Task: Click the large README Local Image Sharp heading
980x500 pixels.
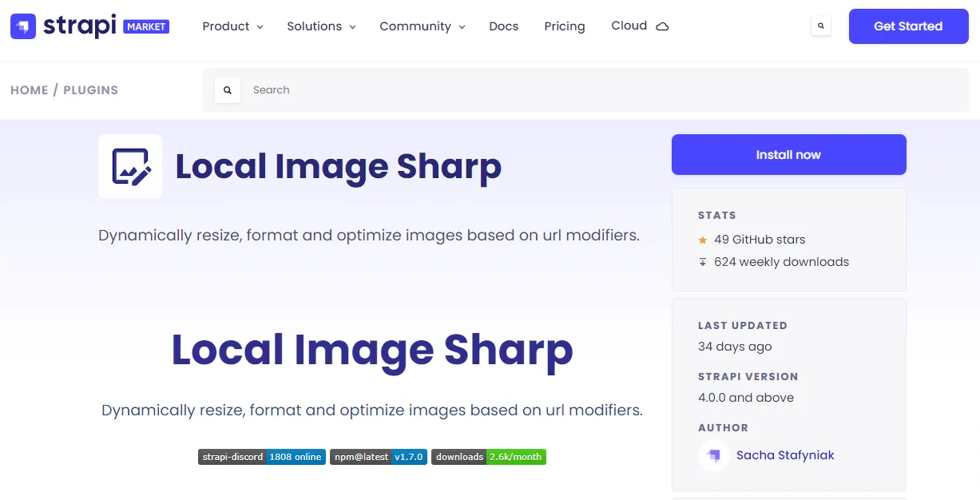Action: click(372, 350)
